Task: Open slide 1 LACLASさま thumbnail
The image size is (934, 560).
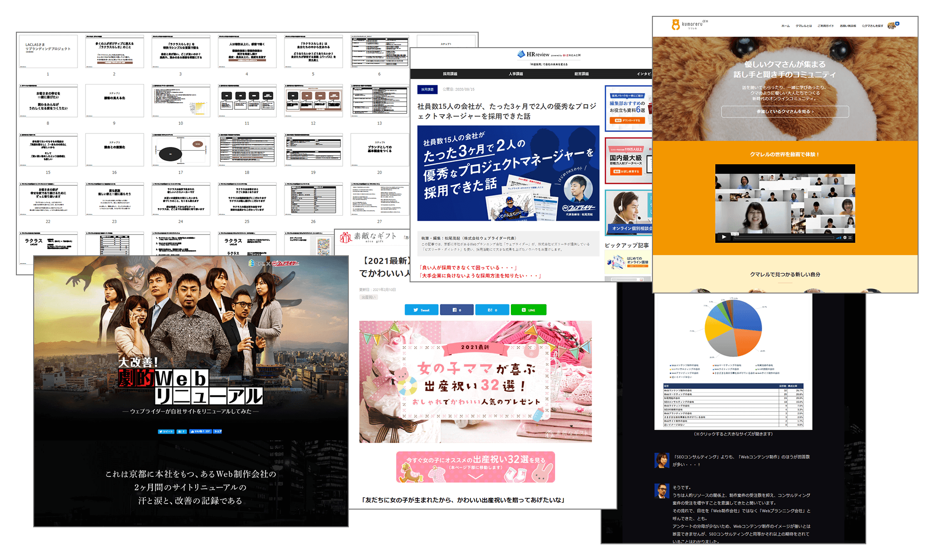Action: [x=48, y=51]
